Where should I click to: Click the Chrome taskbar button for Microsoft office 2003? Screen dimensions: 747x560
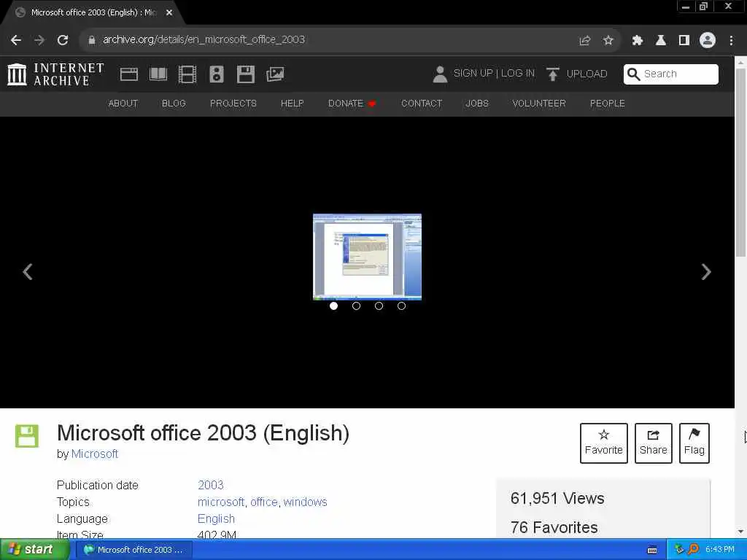coord(135,550)
